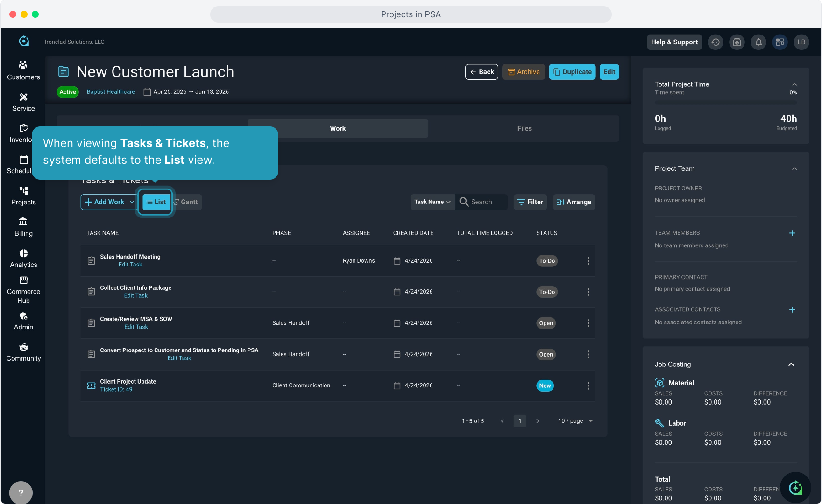Open the 10 / page size dropdown
822x504 pixels.
click(575, 421)
